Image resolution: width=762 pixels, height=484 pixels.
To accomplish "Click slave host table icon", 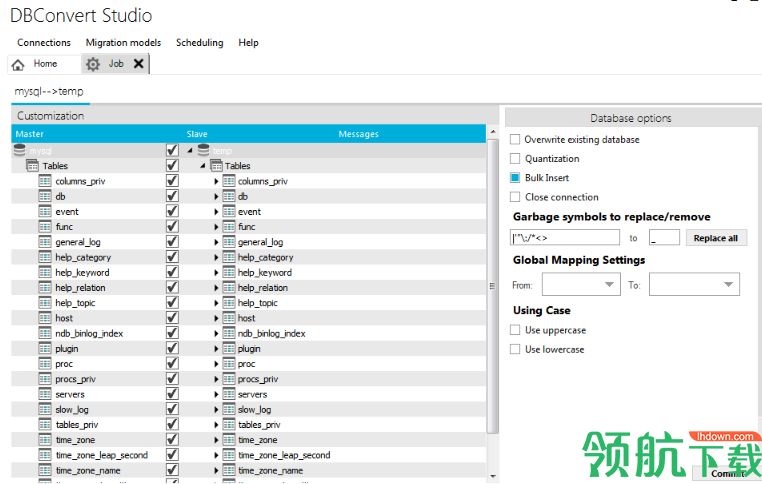I will (229, 318).
